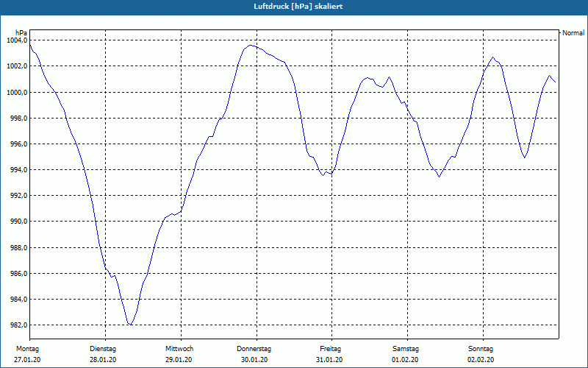This screenshot has width=588, height=368.
Task: Click the '992,0' axis value
Action: 19,196
